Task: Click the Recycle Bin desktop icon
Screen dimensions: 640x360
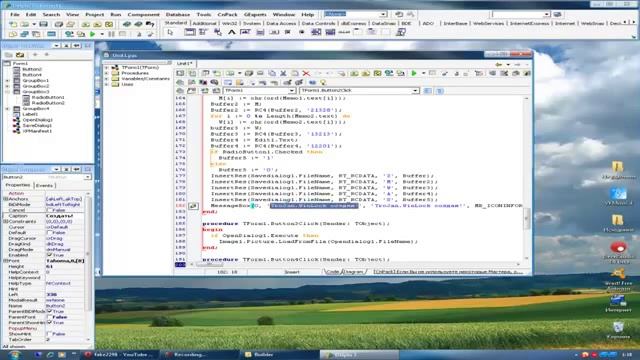Action: click(x=618, y=330)
